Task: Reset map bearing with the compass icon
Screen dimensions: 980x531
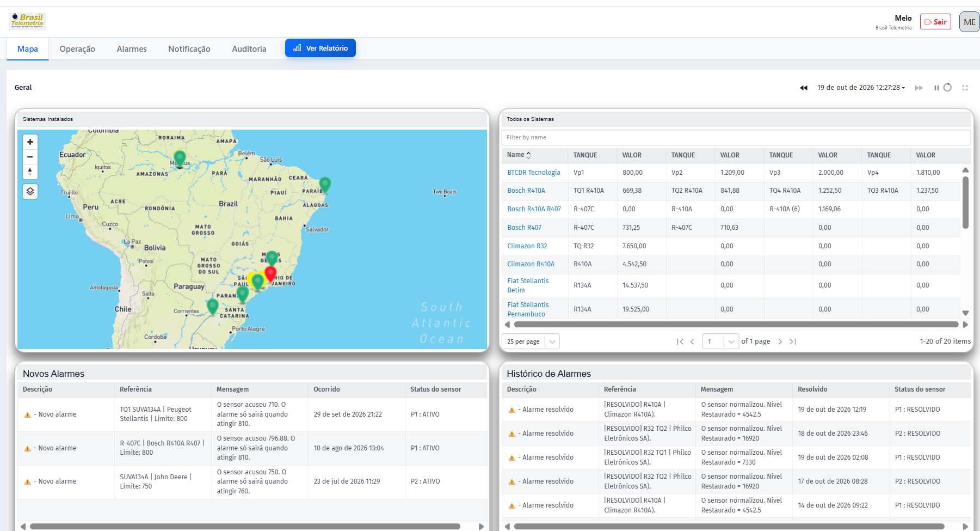Action: coord(30,172)
